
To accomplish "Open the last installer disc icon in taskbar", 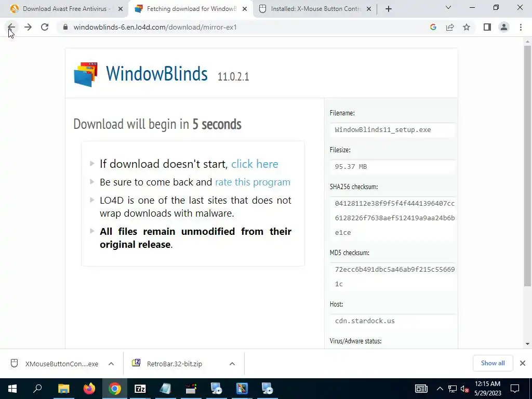I will (x=268, y=389).
